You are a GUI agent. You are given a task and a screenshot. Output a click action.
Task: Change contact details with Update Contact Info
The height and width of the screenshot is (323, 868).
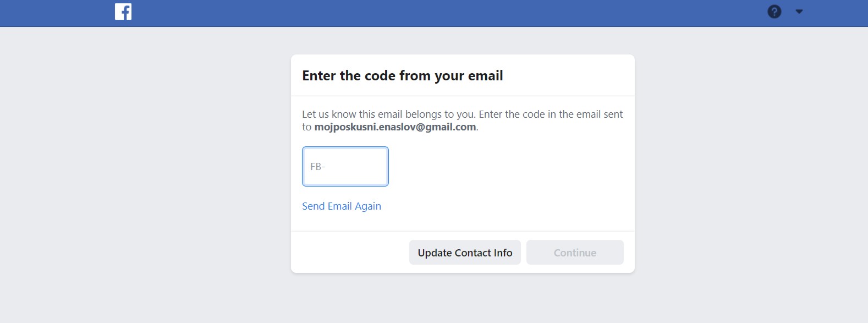click(x=465, y=253)
